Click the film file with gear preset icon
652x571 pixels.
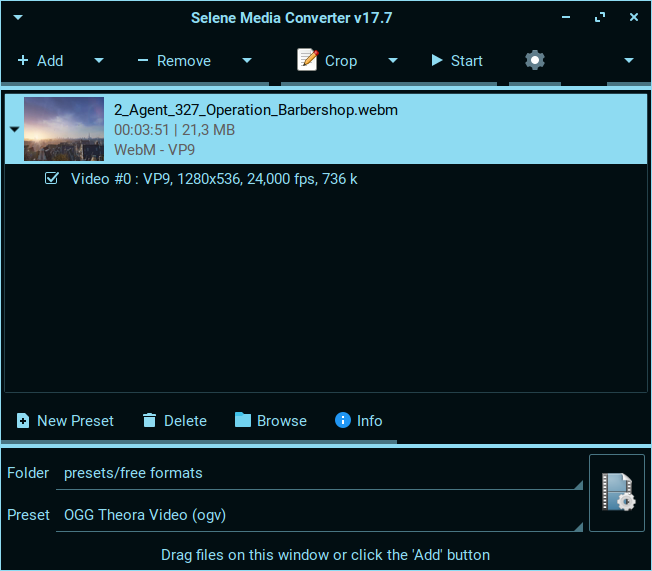[x=617, y=493]
